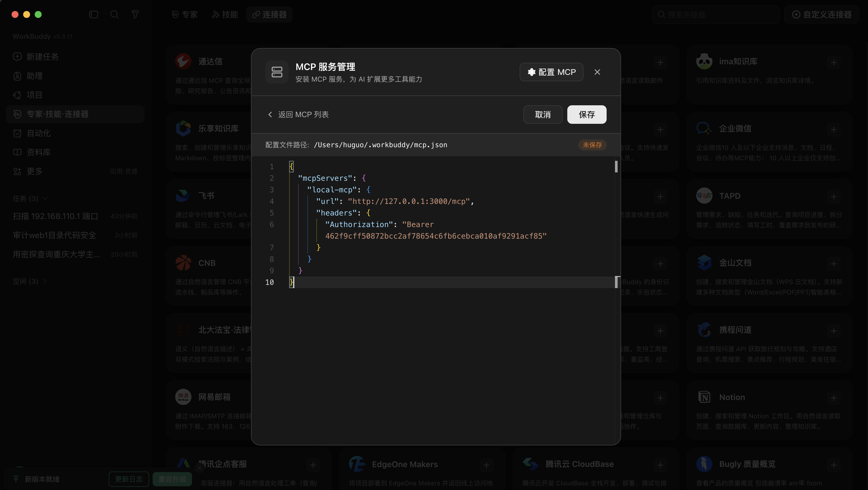
Task: Click the sidebar toggle icon in title bar
Action: [94, 14]
